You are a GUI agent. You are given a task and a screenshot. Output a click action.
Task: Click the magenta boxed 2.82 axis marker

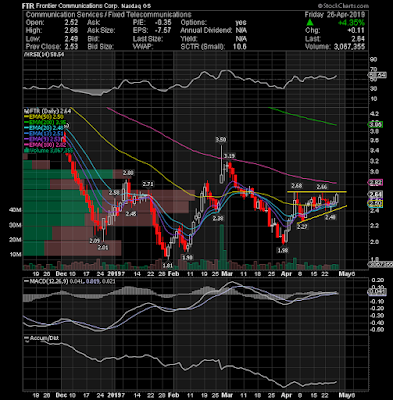coord(375,182)
